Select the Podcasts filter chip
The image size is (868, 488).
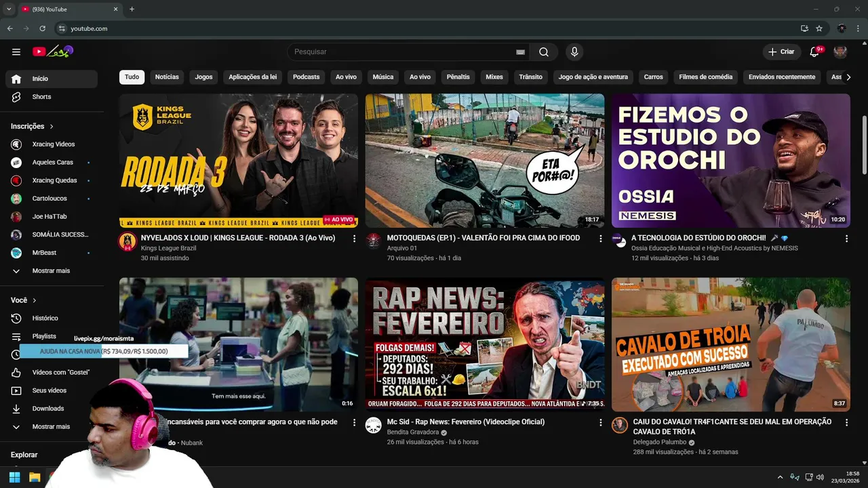pos(307,77)
